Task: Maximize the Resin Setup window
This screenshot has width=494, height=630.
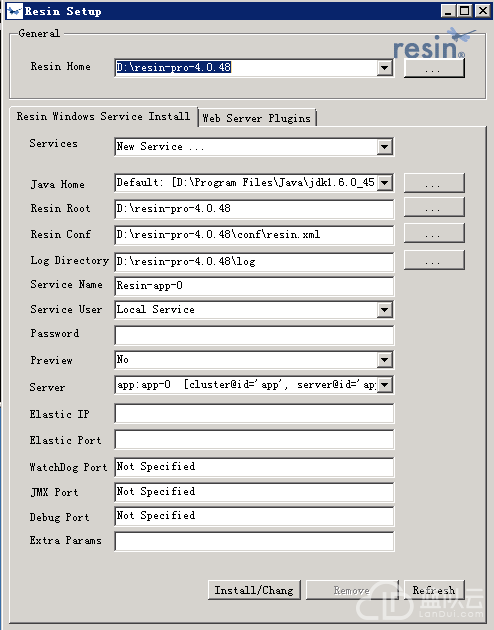Action: click(x=464, y=11)
